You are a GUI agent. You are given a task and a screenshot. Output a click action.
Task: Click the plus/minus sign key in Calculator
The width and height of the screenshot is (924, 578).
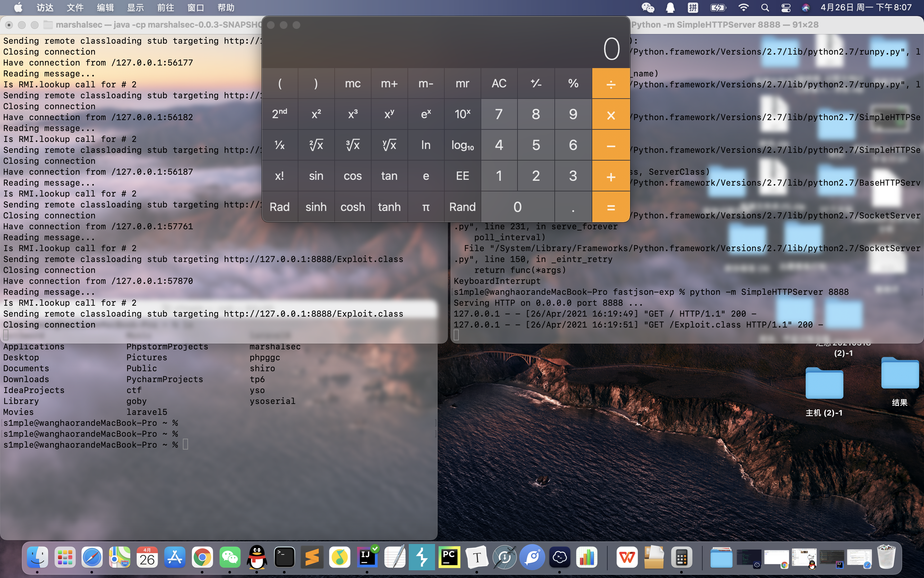pos(536,83)
